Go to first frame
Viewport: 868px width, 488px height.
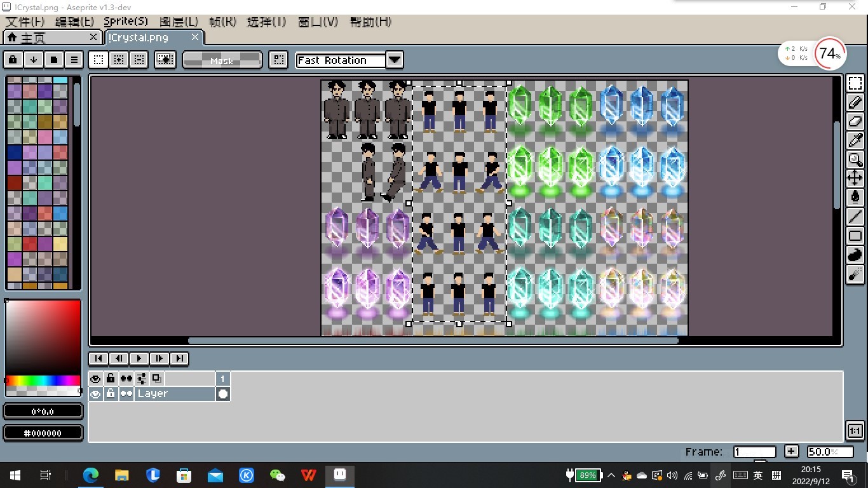tap(98, 358)
